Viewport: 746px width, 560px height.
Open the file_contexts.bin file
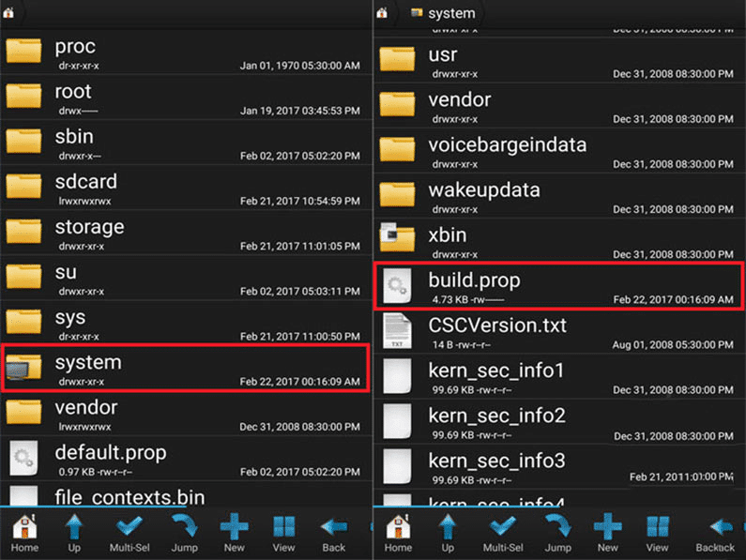[187, 495]
